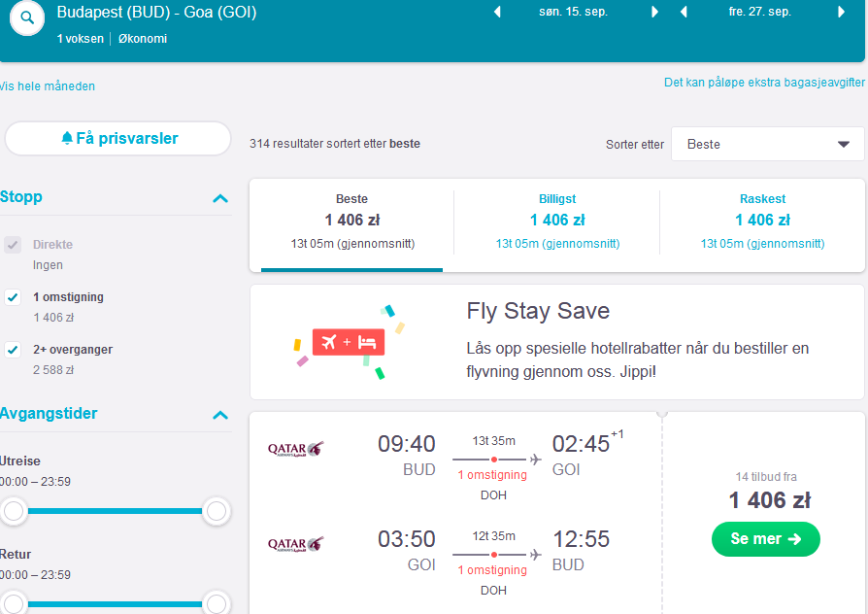Click the magnifying glass search icon
The height and width of the screenshot is (614, 868).
point(27,17)
